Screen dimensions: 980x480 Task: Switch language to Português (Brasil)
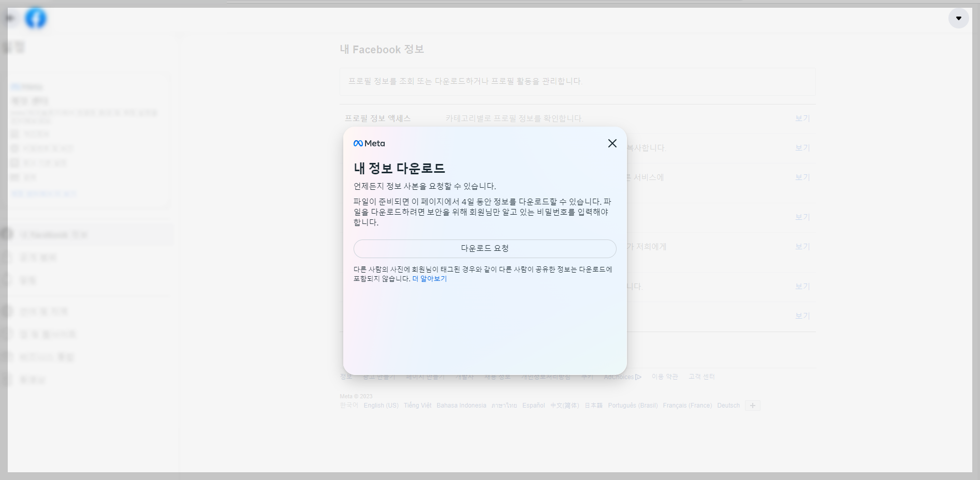(x=633, y=406)
